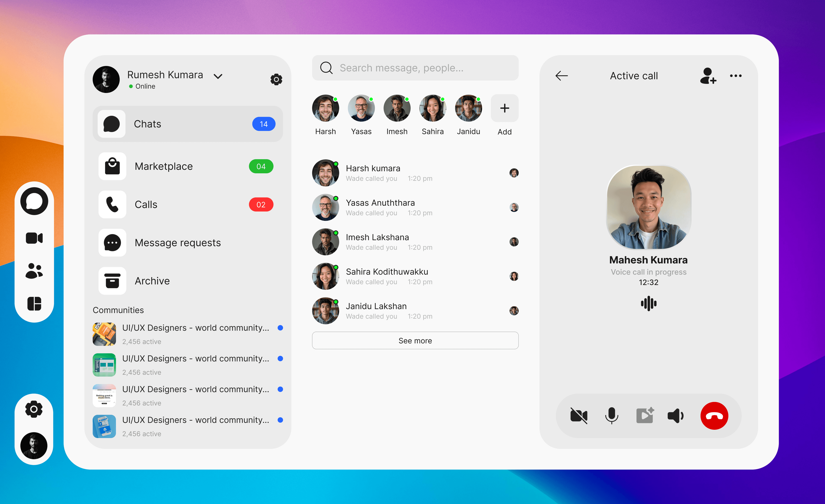
Task: Click small seen avatar on Janidu Lakshan row
Action: (514, 311)
